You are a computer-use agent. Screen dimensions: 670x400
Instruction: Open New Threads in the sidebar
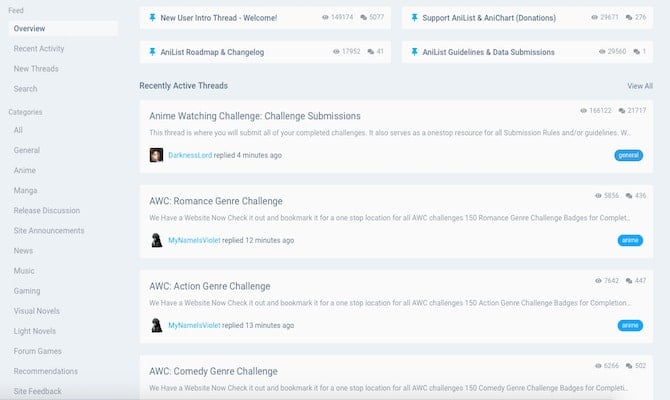[x=36, y=68]
